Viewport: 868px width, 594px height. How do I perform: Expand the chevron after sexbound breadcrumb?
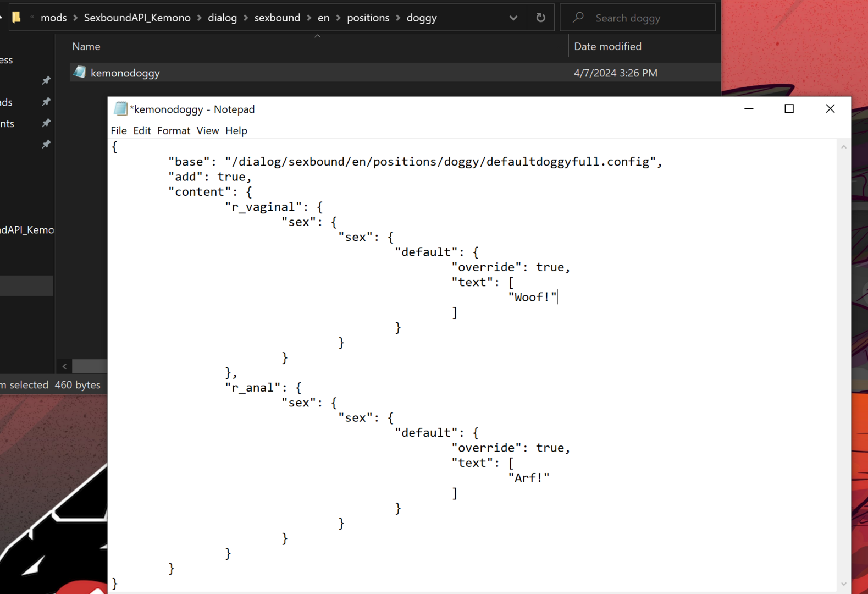pyautogui.click(x=309, y=18)
